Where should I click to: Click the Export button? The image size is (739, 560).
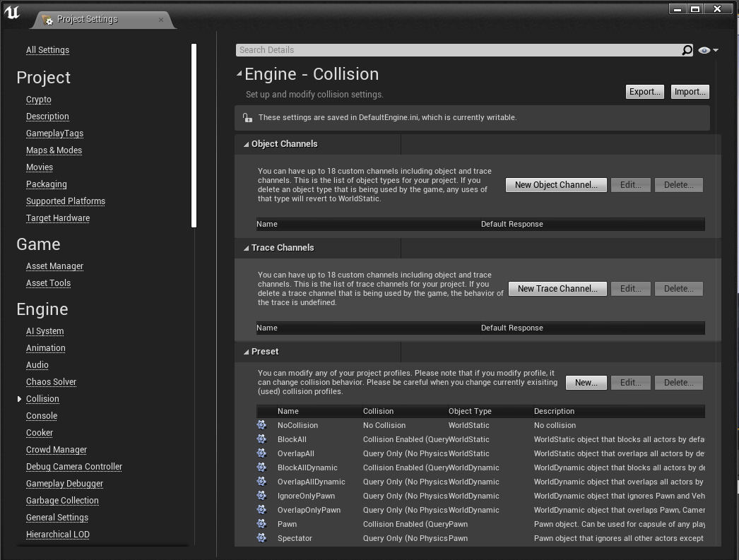click(x=644, y=92)
